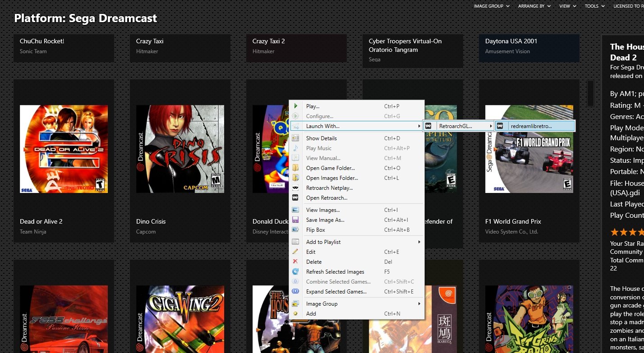Image resolution: width=644 pixels, height=353 pixels.
Task: Select the Dino Crisis box art
Action: pos(180,149)
